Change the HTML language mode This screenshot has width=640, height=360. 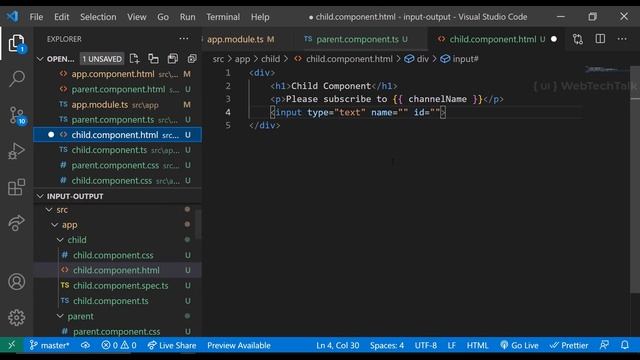pos(477,345)
